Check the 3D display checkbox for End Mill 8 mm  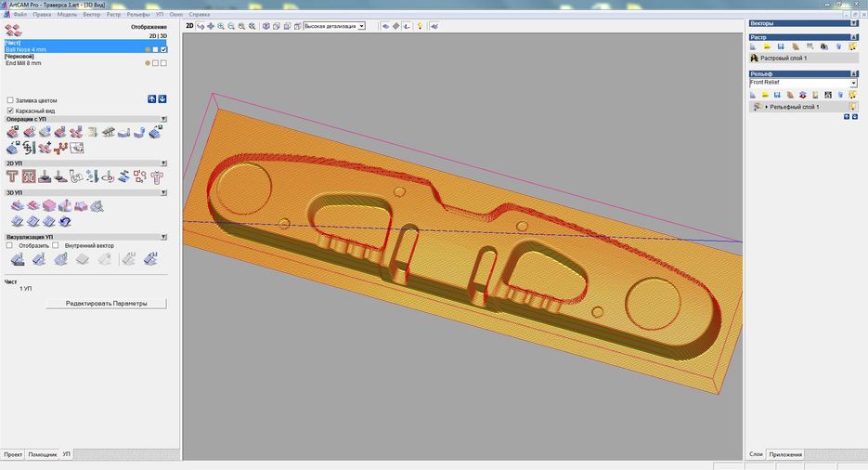pos(164,63)
